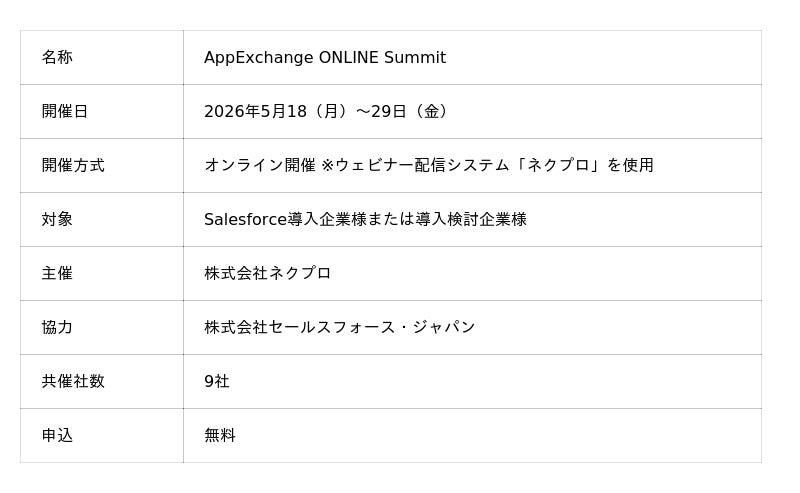Click the 申込 row label
The width and height of the screenshot is (800, 493).
coord(57,436)
